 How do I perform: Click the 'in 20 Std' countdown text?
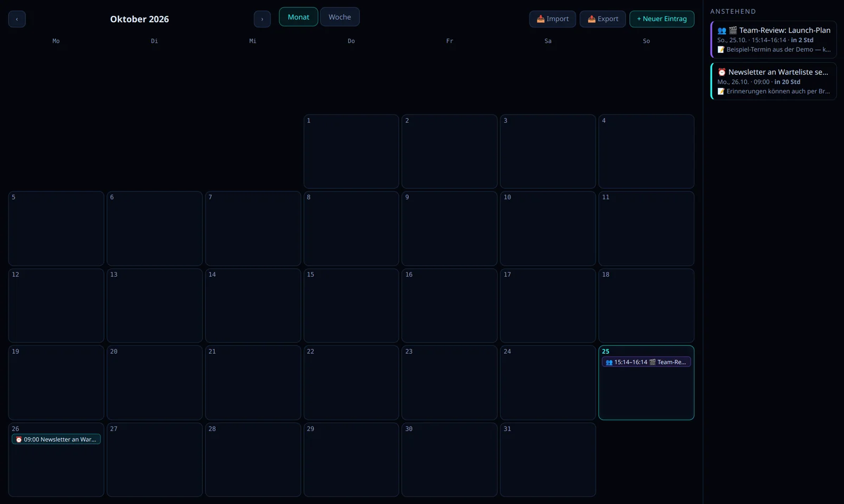point(787,82)
